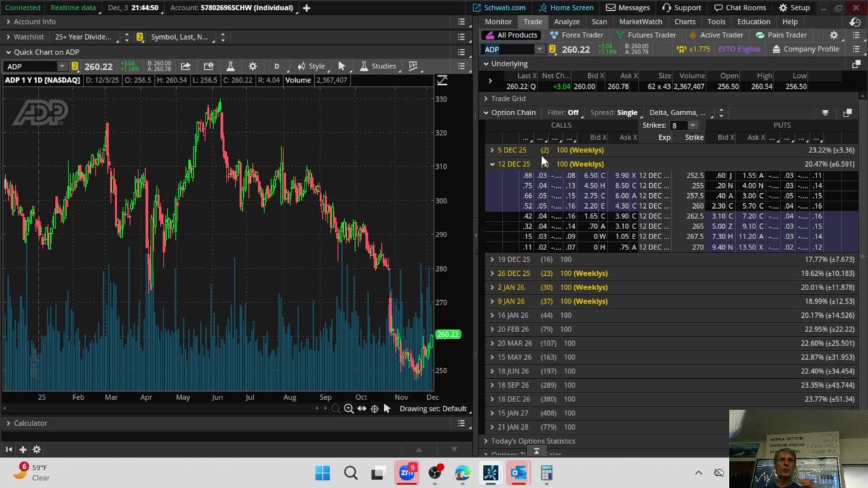This screenshot has width=868, height=488.
Task: Collapse the Quick Chart on ADP panel
Action: 8,52
